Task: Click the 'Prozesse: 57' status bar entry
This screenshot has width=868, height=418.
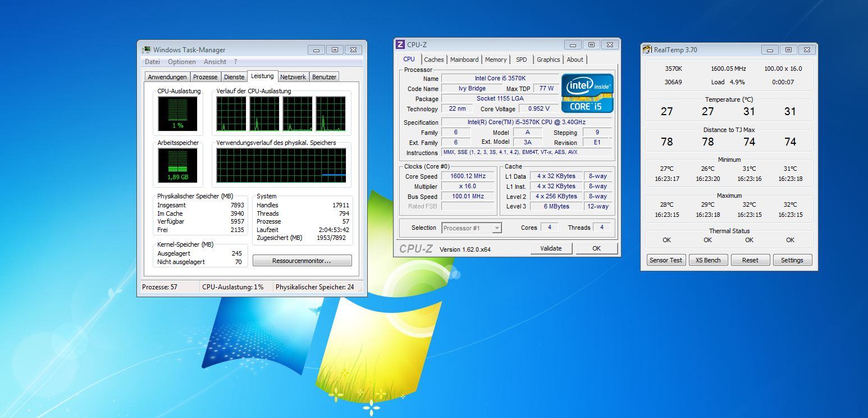Action: pos(159,287)
